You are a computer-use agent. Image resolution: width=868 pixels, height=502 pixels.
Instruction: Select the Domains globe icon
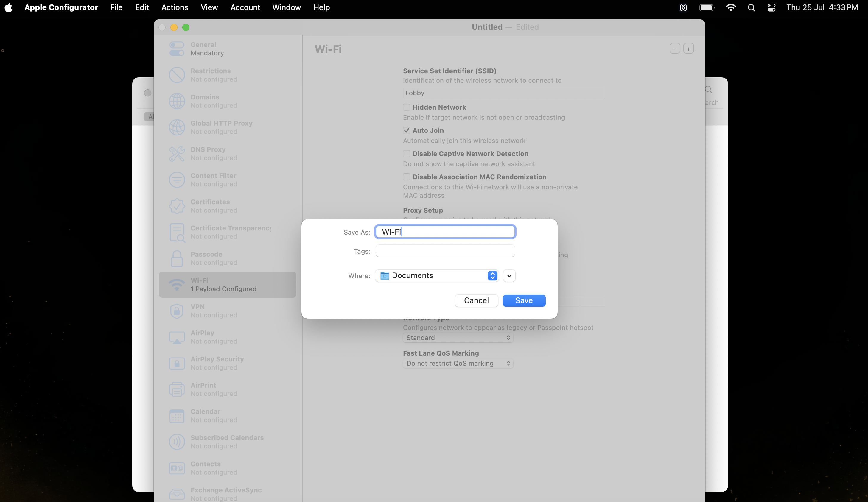click(177, 101)
